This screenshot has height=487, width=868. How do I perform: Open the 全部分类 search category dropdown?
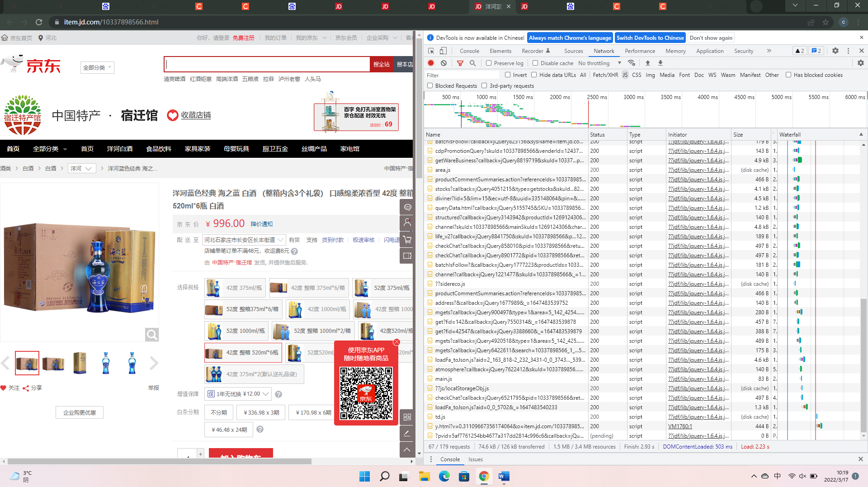tap(97, 67)
